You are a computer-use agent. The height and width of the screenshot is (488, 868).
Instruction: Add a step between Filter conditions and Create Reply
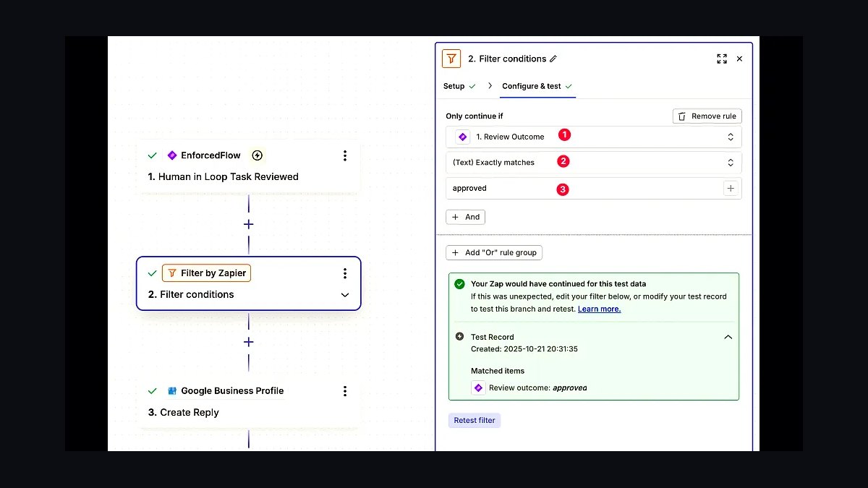(249, 342)
